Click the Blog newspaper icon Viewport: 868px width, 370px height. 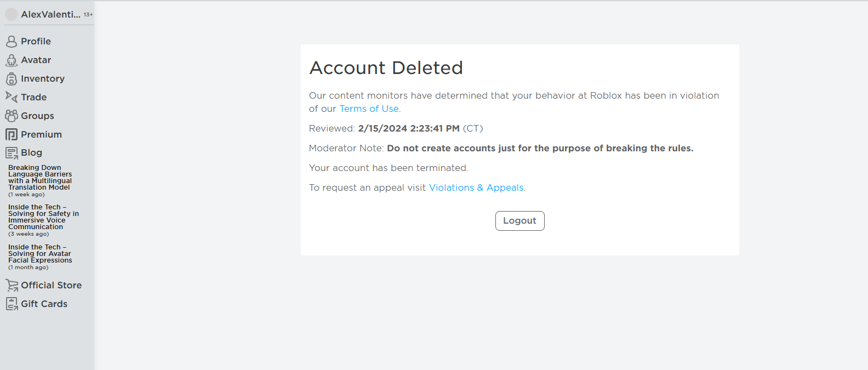pyautogui.click(x=11, y=153)
